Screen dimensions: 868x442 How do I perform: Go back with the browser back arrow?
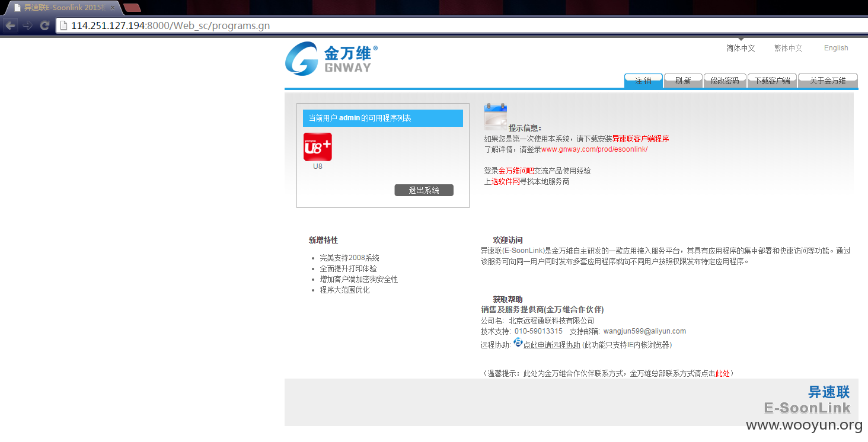click(10, 25)
